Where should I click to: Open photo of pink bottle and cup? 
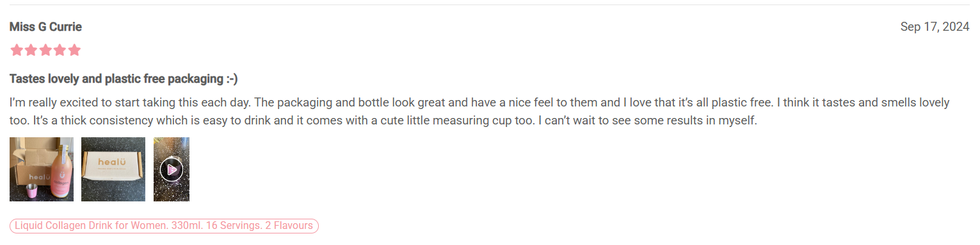point(42,169)
